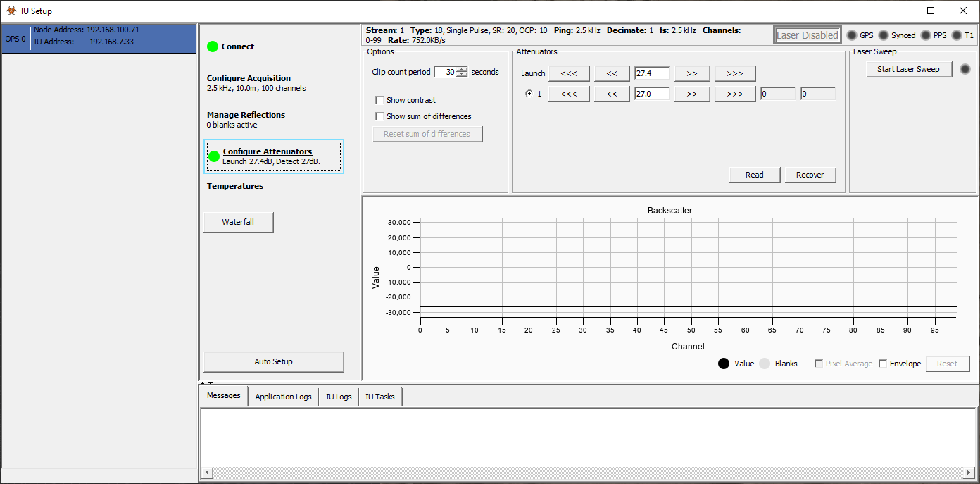
Task: Enable Show sum of differences
Action: [x=379, y=116]
